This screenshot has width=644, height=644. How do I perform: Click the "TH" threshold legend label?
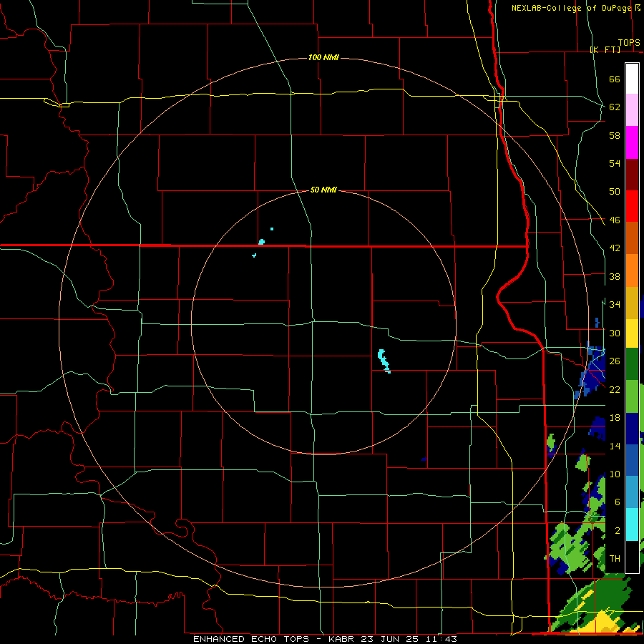615,559
